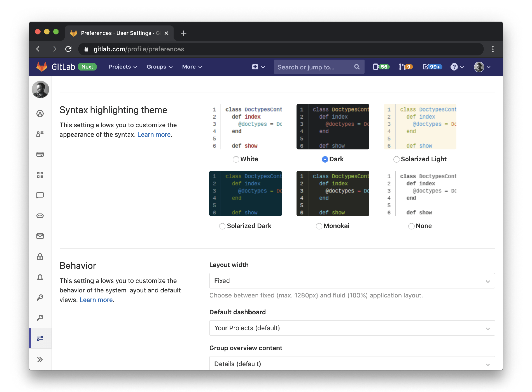Expand the Group overview content dropdown
This screenshot has height=392, width=532.
(x=352, y=363)
